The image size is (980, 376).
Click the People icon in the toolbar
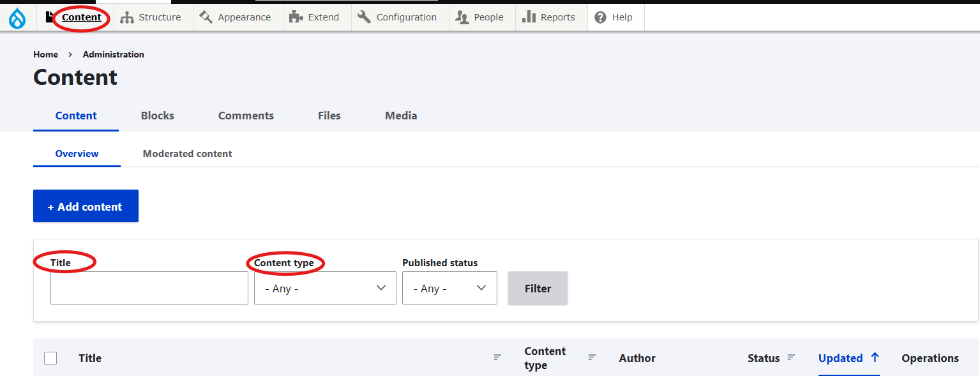[x=462, y=17]
